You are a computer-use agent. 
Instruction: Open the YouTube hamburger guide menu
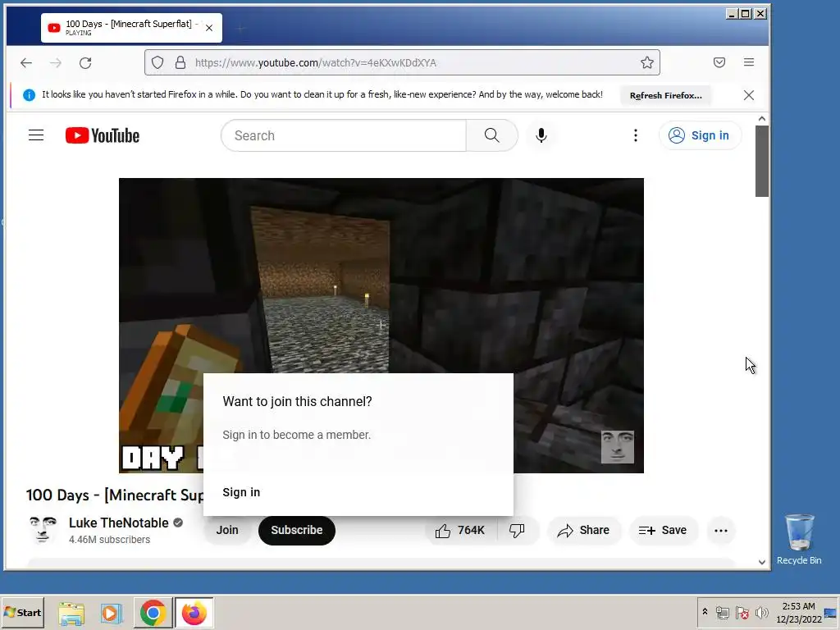click(36, 135)
